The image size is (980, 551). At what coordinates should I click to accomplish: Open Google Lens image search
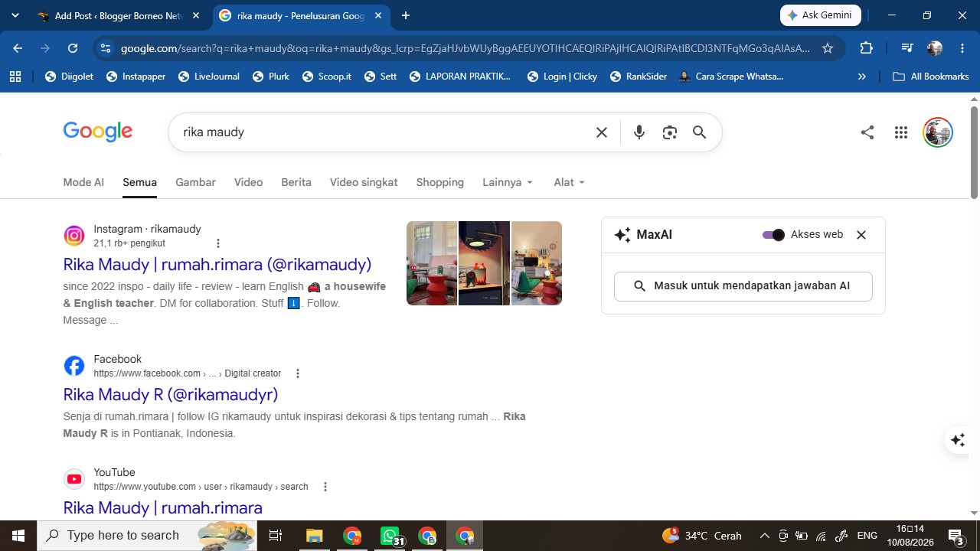click(x=670, y=132)
